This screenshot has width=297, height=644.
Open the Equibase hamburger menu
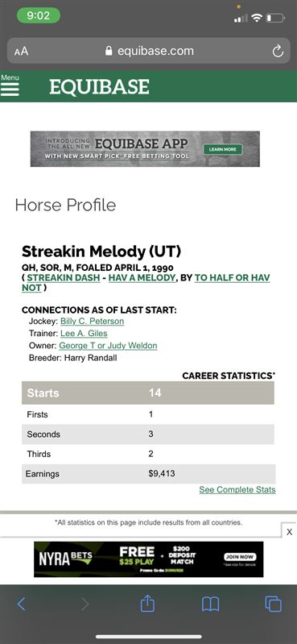[10, 85]
